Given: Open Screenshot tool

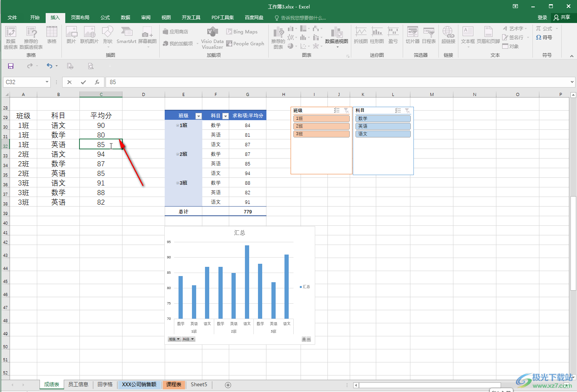Looking at the screenshot, I should pyautogui.click(x=147, y=36).
